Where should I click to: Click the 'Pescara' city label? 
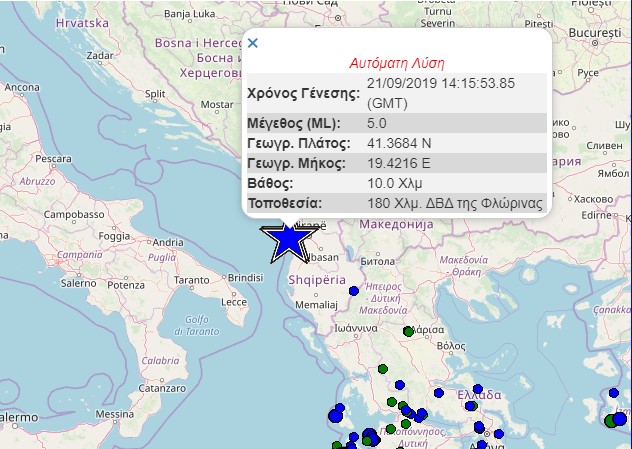tap(53, 159)
